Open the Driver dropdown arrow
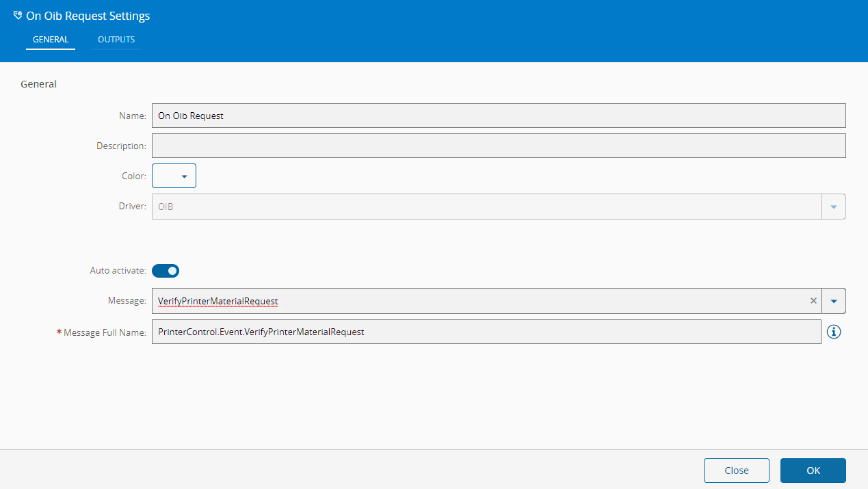 pyautogui.click(x=834, y=207)
